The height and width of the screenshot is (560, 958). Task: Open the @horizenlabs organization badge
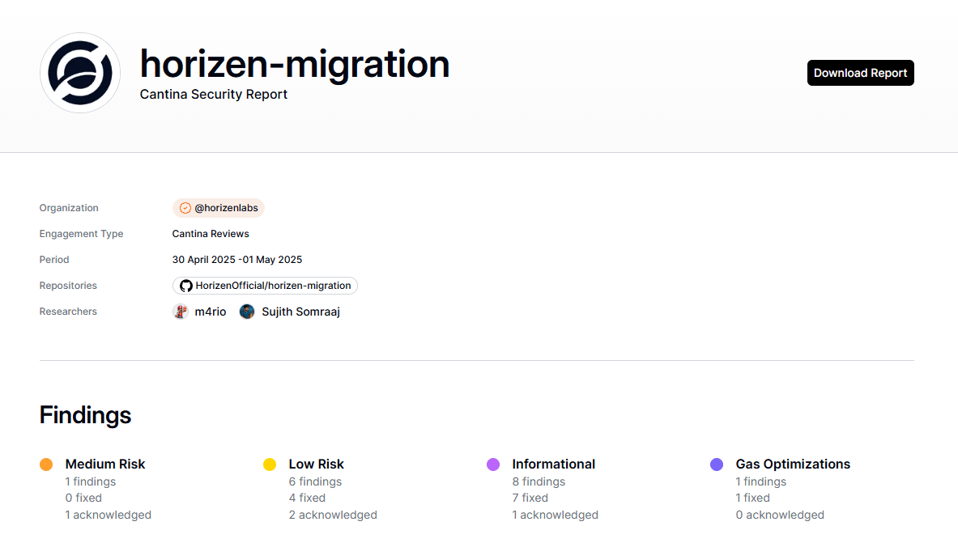219,208
